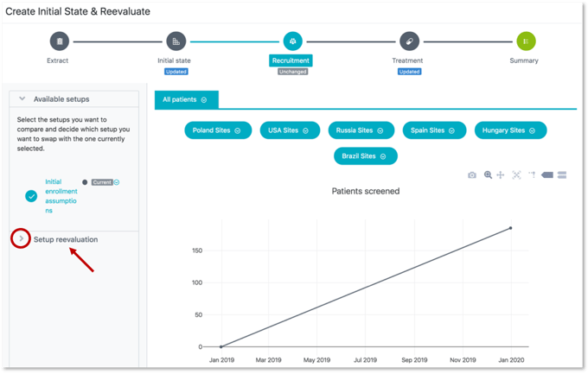
Task: Toggle compare data on hover
Action: point(561,175)
